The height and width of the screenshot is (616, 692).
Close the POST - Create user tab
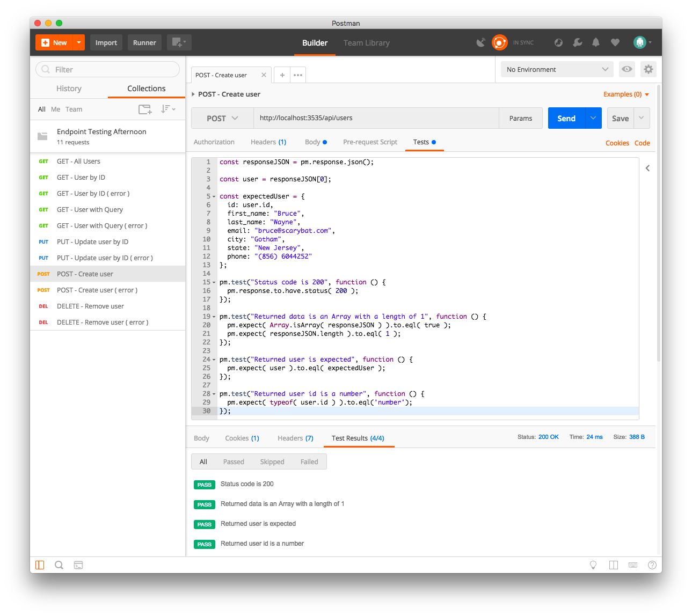(264, 75)
